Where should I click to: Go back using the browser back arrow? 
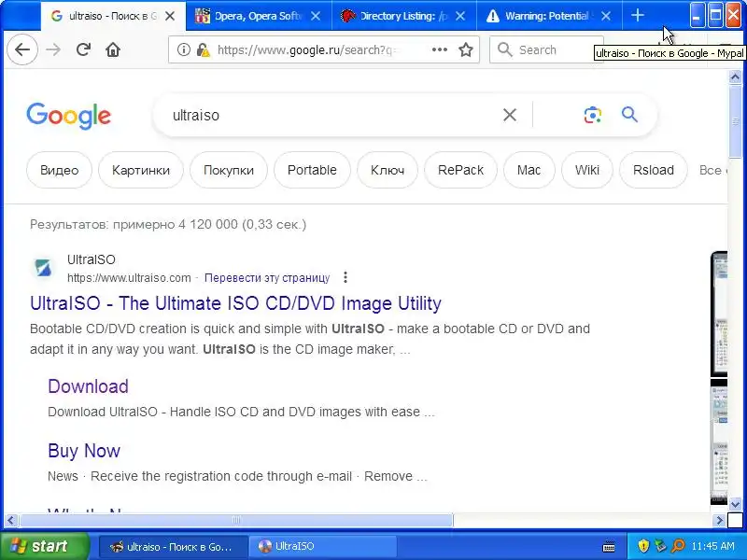tap(22, 49)
